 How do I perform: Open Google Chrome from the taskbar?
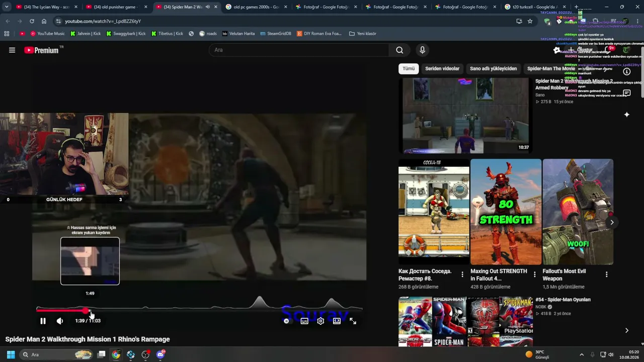coord(116,354)
